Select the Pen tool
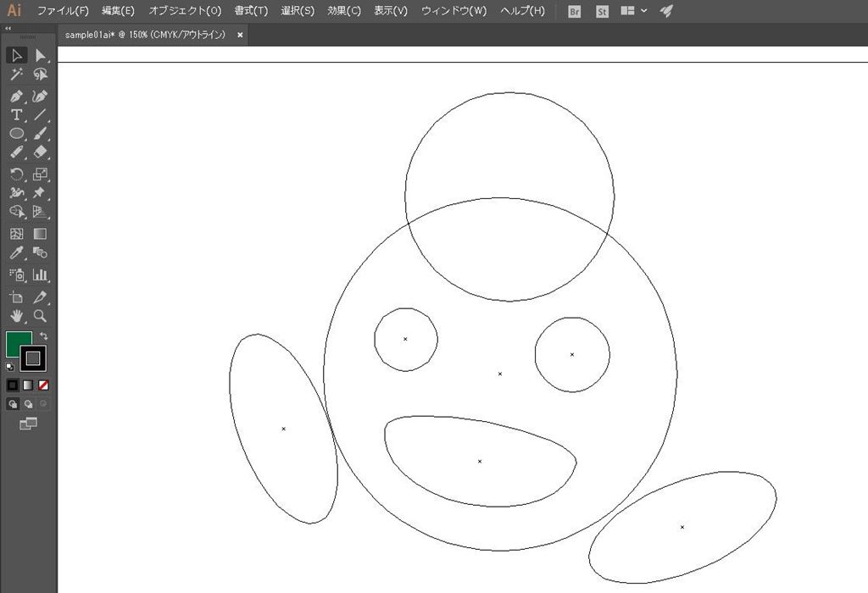Screen dimensions: 868x593 pos(16,96)
